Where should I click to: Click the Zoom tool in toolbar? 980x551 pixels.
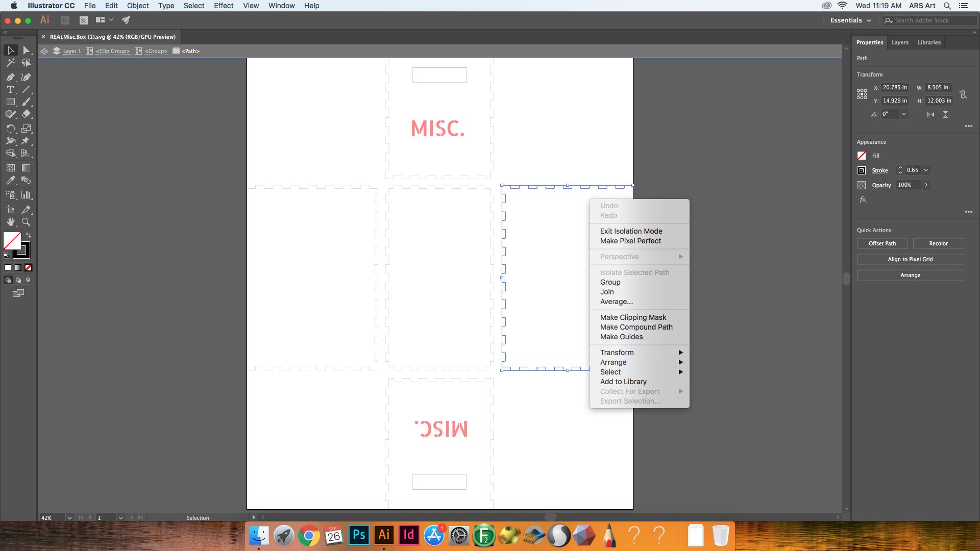pos(26,222)
